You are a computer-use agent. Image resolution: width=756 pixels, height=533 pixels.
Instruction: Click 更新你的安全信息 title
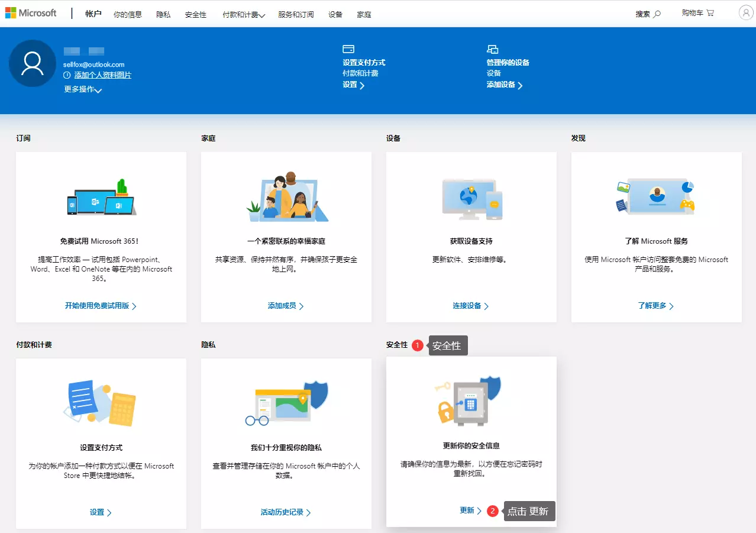471,446
